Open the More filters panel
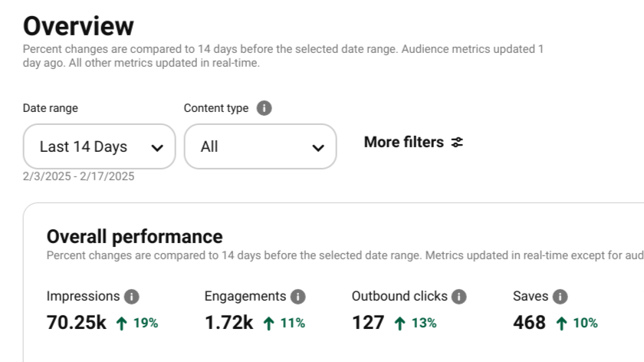Image resolution: width=644 pixels, height=362 pixels. pos(413,142)
